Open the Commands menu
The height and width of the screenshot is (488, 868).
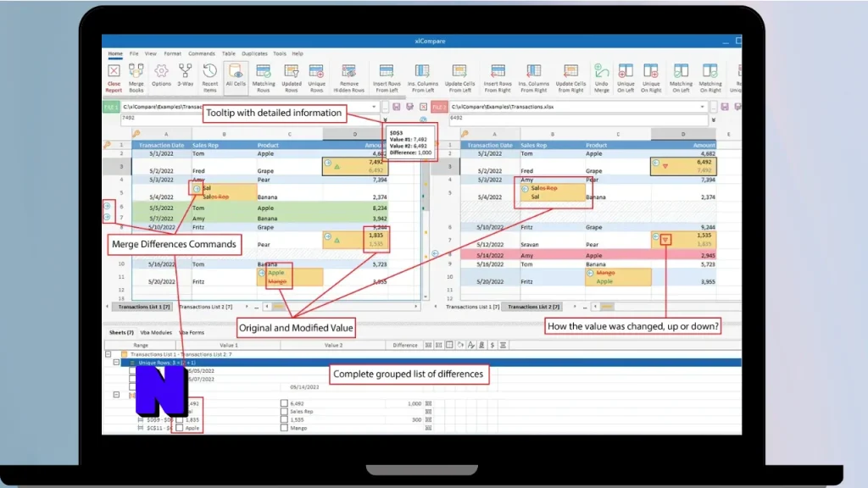point(202,53)
